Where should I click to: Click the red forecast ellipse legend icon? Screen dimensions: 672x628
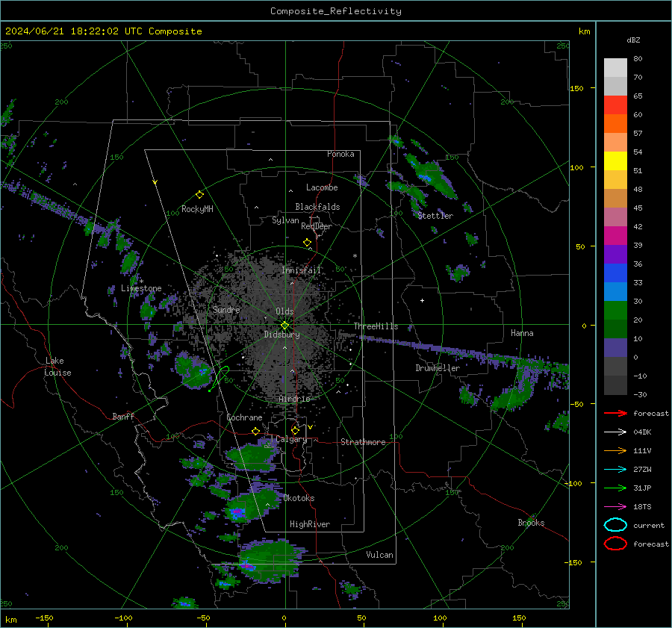615,544
